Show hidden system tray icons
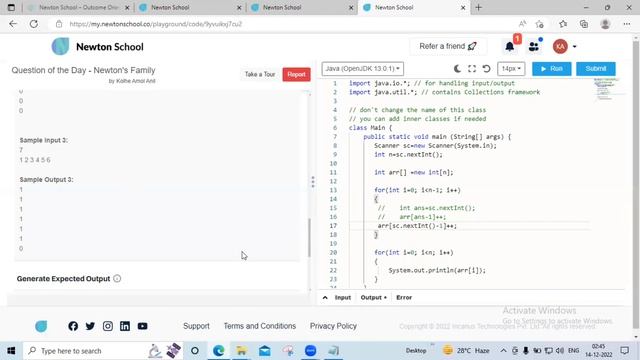 503,351
